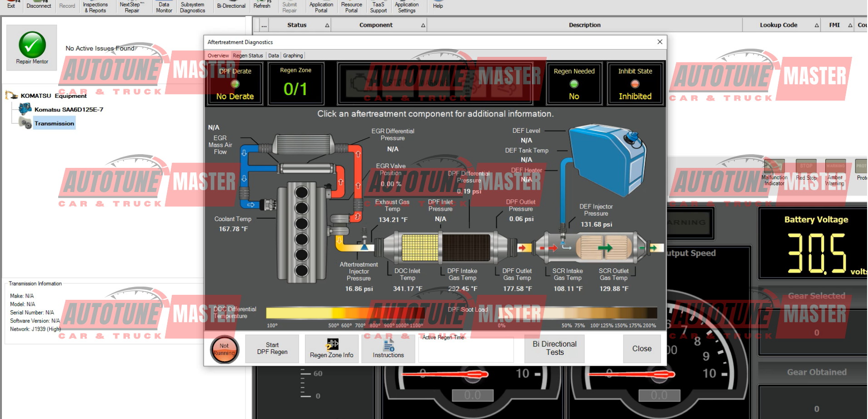
Task: Click the SCR Outlet Gas Temp reading
Action: (614, 288)
